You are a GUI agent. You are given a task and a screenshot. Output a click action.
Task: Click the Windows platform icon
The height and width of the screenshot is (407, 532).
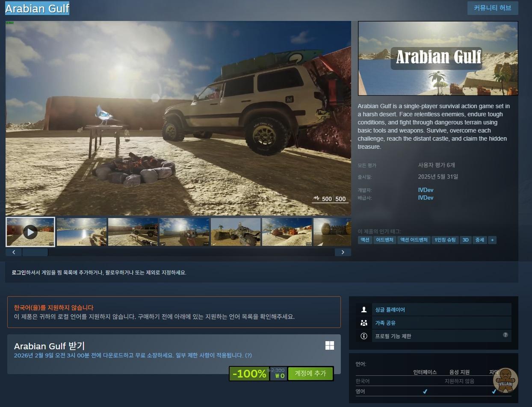coord(329,345)
